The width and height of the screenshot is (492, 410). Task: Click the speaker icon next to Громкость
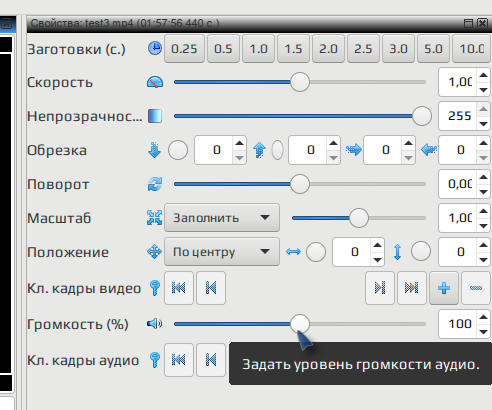click(x=155, y=324)
